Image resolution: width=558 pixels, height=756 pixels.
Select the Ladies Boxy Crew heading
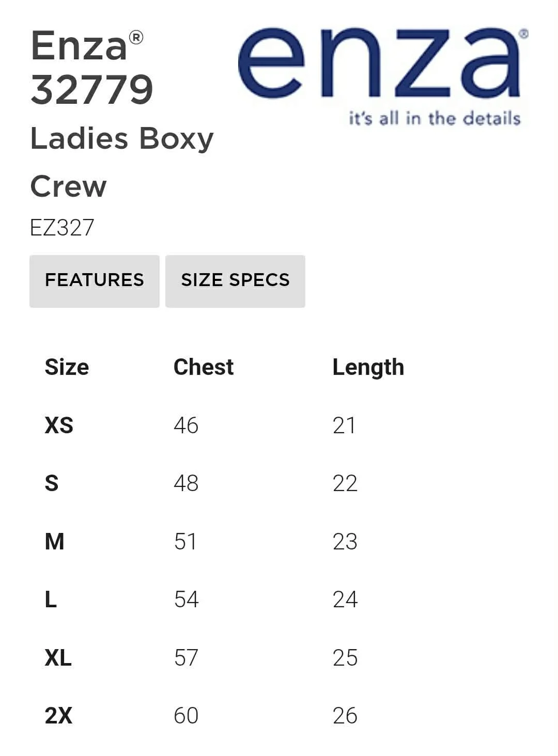click(122, 162)
